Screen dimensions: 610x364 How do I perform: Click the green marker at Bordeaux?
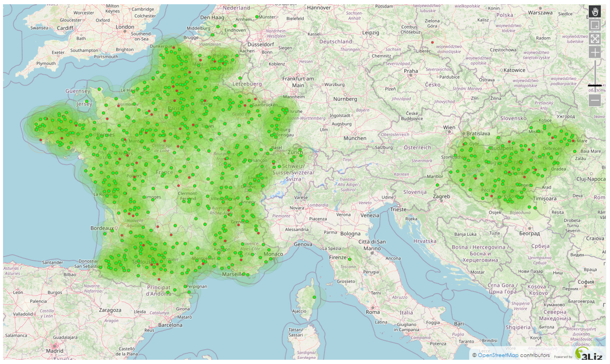coord(112,230)
